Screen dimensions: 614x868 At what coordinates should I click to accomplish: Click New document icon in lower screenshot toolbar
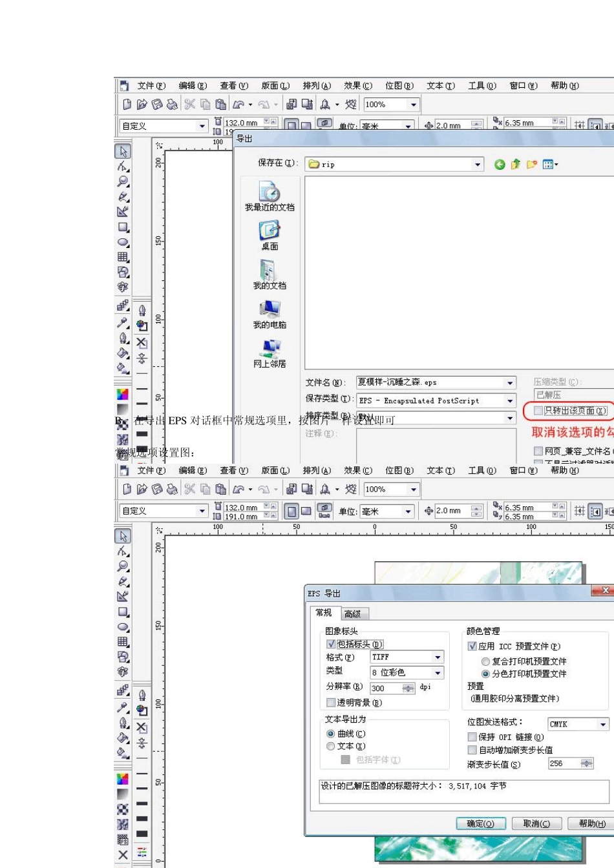pos(127,489)
